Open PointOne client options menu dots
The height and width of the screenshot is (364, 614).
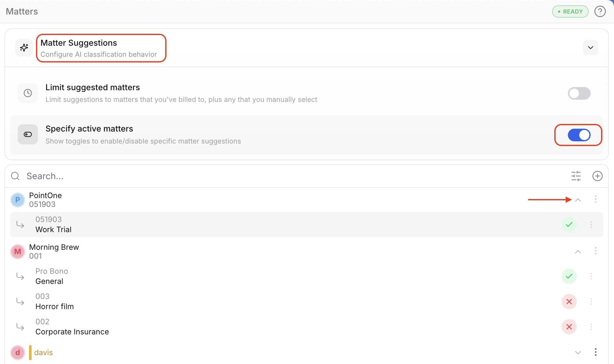(596, 199)
